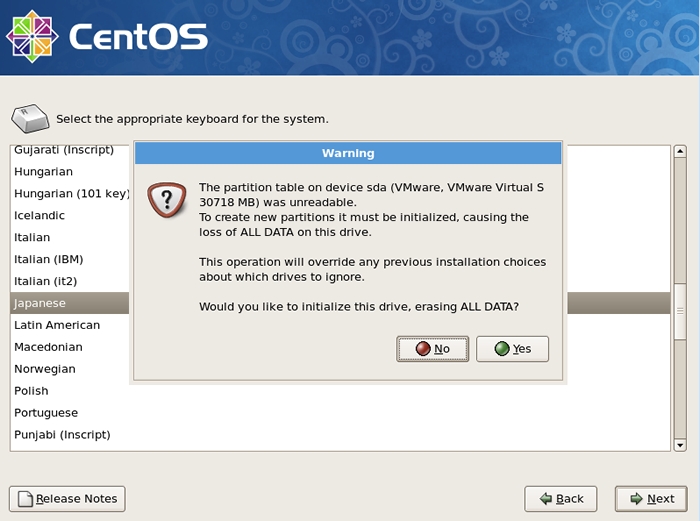Image resolution: width=700 pixels, height=521 pixels.
Task: Click the warning question mark icon
Action: point(167,200)
